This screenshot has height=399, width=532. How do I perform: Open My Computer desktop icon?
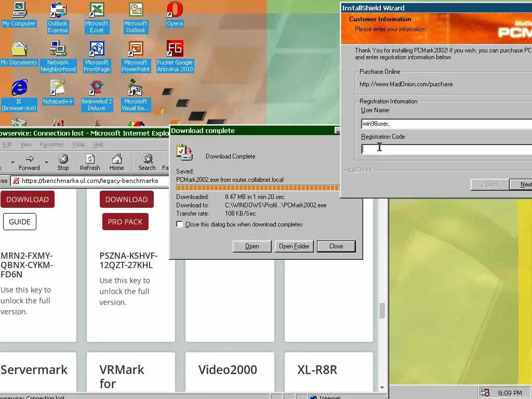tap(19, 14)
